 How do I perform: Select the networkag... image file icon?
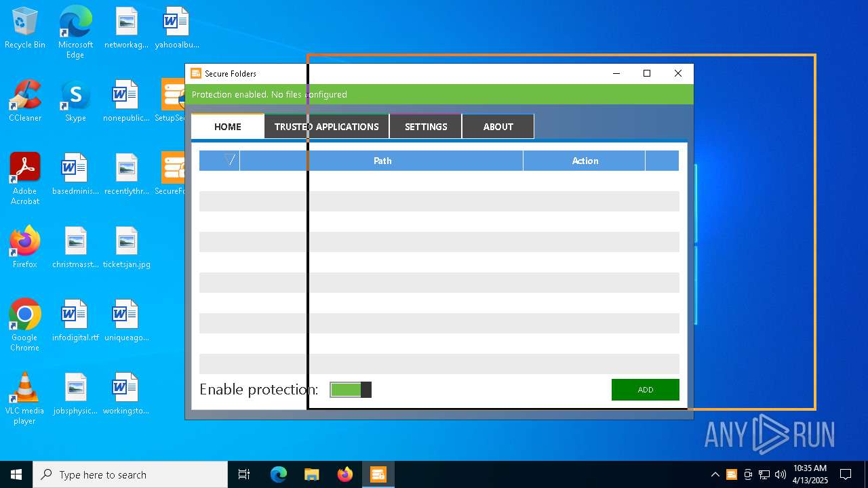(x=126, y=28)
